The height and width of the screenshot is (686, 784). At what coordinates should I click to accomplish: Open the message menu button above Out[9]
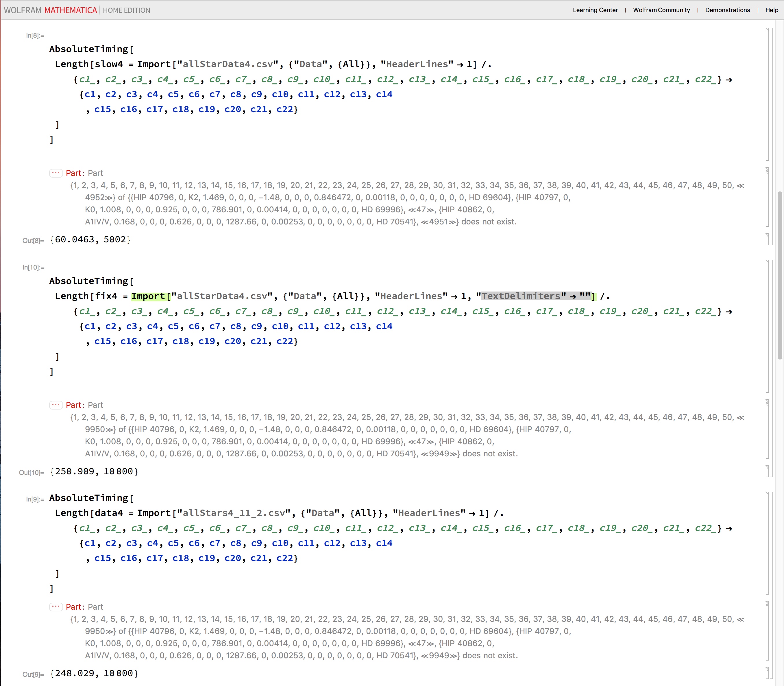pos(56,607)
